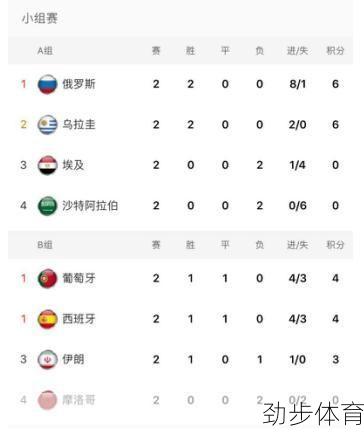Image resolution: width=364 pixels, height=433 pixels.
Task: Click the Spain flag icon
Action: [x=47, y=319]
